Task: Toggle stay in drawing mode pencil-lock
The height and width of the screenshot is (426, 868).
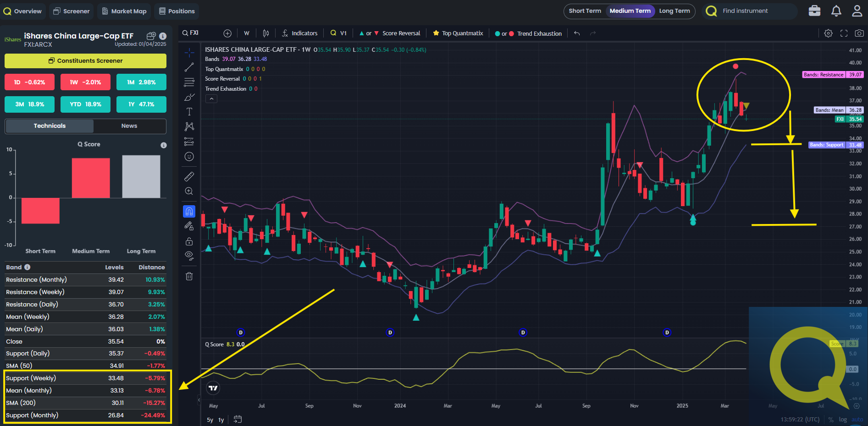Action: (x=189, y=226)
